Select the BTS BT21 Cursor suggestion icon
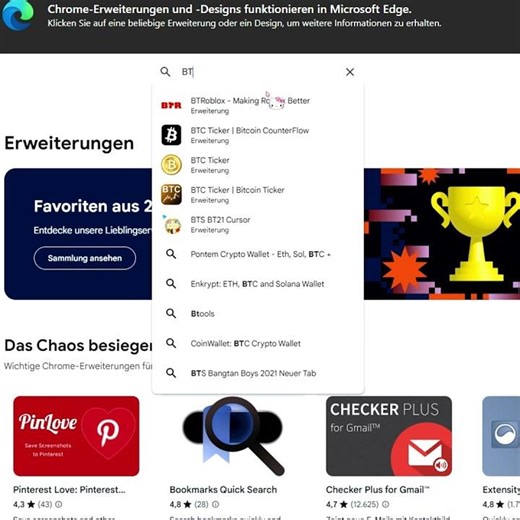The image size is (520, 520). coord(171,224)
